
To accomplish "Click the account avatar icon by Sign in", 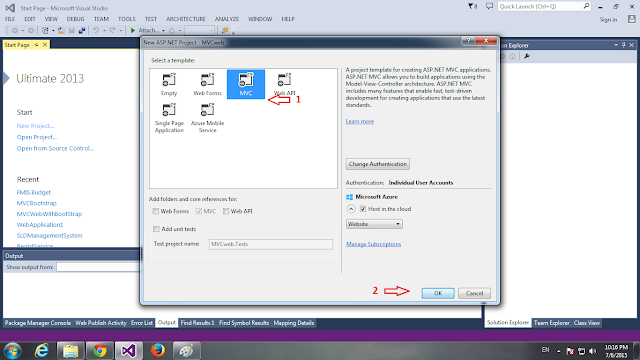I will (x=632, y=19).
